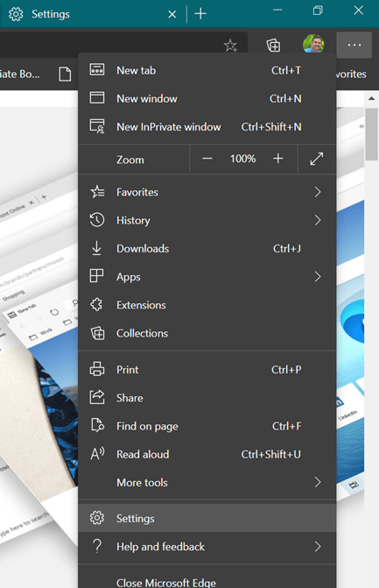
Task: Click the Extensions puzzle icon
Action: coord(96,304)
